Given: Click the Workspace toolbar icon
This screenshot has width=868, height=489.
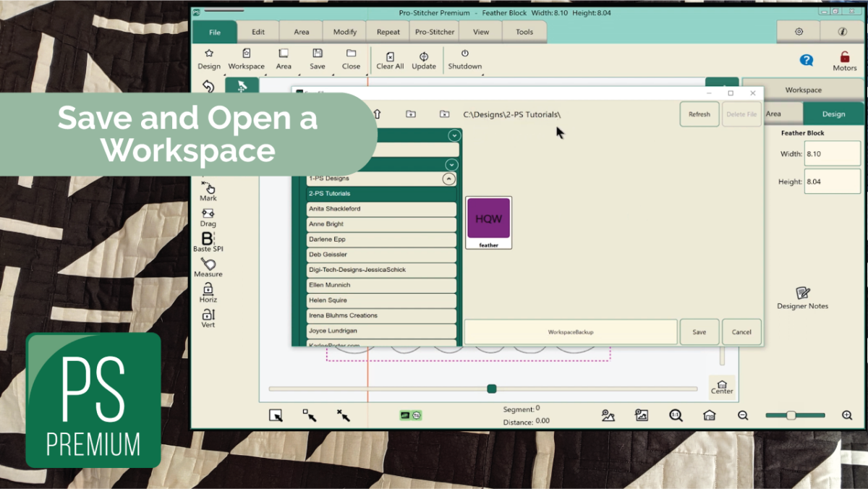Looking at the screenshot, I should click(x=246, y=54).
